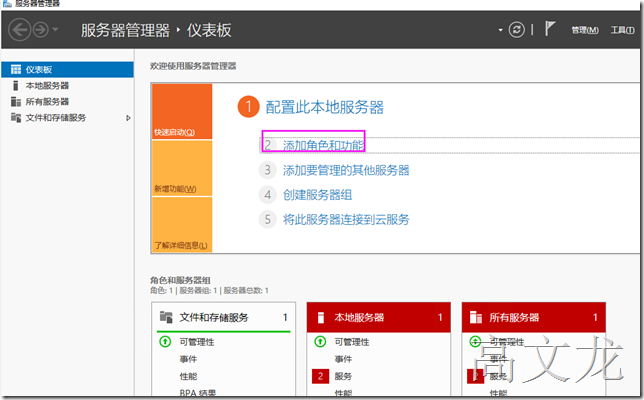This screenshot has width=644, height=400.
Task: Select 仪表板 in the sidebar
Action: tap(67, 69)
